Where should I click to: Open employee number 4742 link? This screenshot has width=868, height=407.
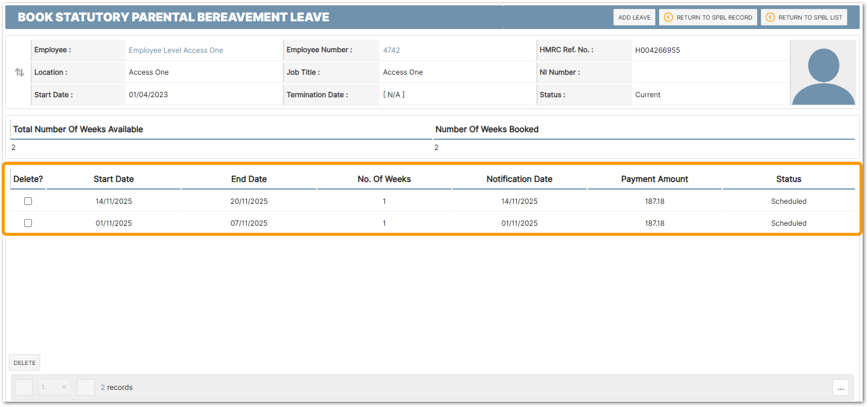[x=391, y=50]
